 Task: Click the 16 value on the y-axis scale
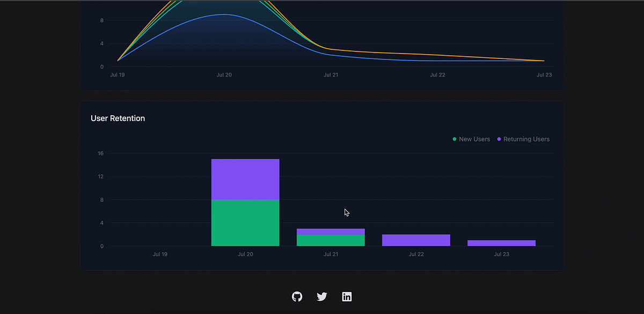point(100,153)
